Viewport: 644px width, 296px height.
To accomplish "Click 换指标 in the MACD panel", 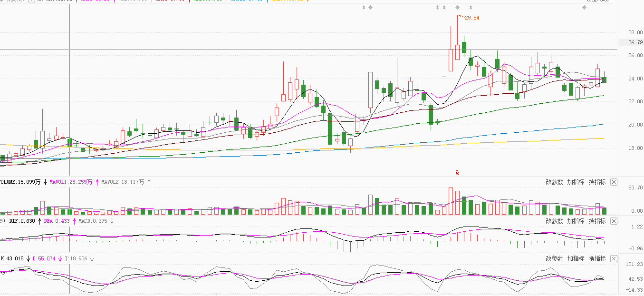I will 597,221.
